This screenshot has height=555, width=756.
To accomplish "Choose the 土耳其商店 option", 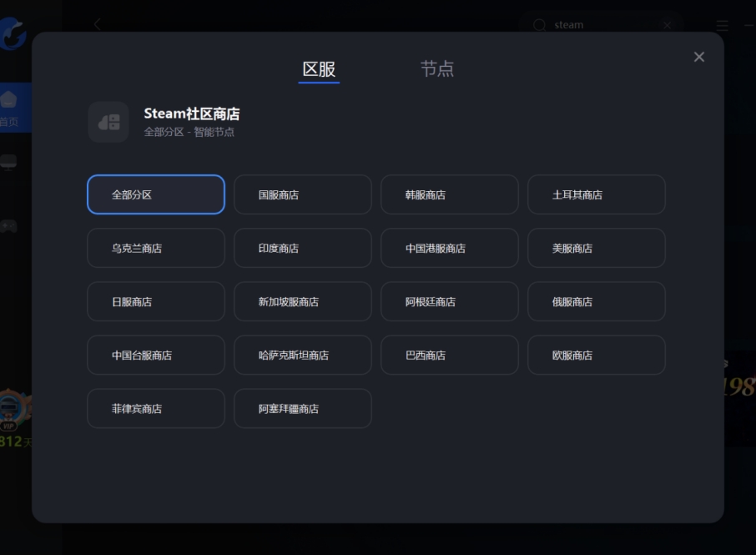I will (596, 194).
